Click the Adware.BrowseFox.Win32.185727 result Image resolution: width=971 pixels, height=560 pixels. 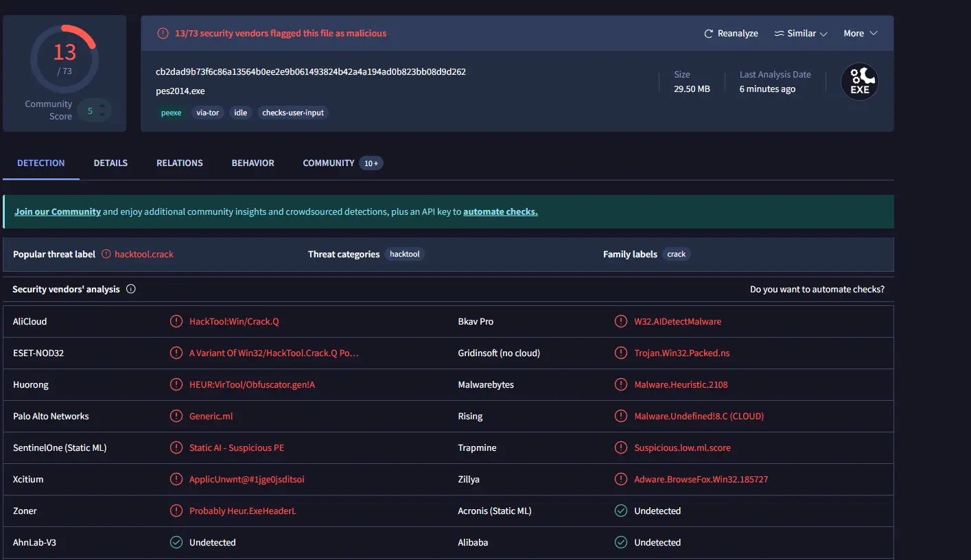click(701, 479)
